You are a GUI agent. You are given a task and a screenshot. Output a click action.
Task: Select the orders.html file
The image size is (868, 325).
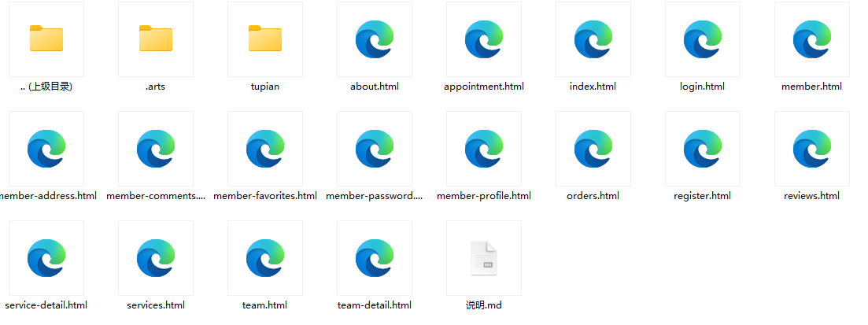[593, 149]
